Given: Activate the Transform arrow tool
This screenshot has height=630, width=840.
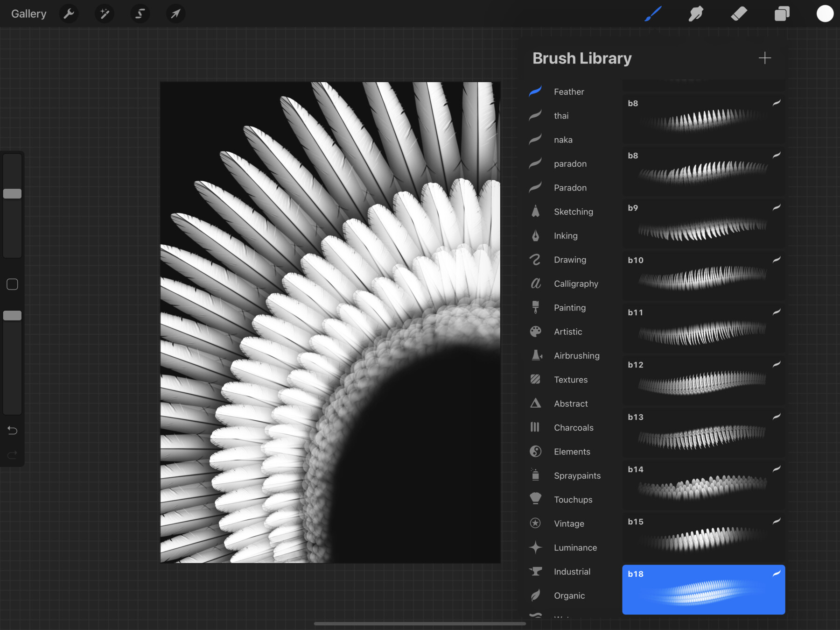Looking at the screenshot, I should pos(175,14).
